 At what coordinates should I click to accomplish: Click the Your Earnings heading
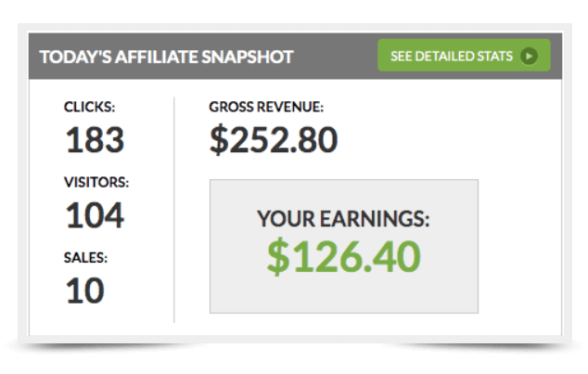coord(343,219)
